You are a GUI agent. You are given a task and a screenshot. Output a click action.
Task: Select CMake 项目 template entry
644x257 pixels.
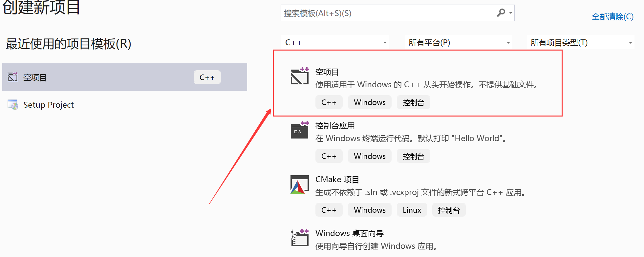click(x=337, y=180)
